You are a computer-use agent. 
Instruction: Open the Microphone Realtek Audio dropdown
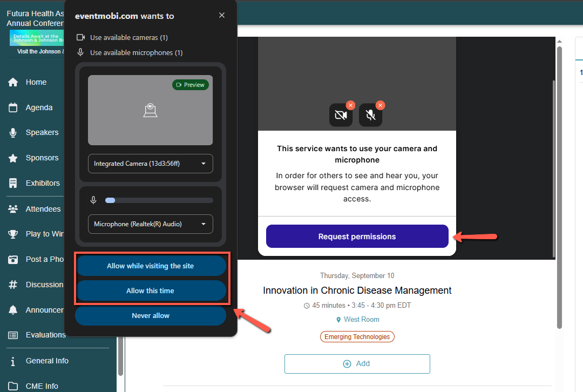(x=150, y=224)
